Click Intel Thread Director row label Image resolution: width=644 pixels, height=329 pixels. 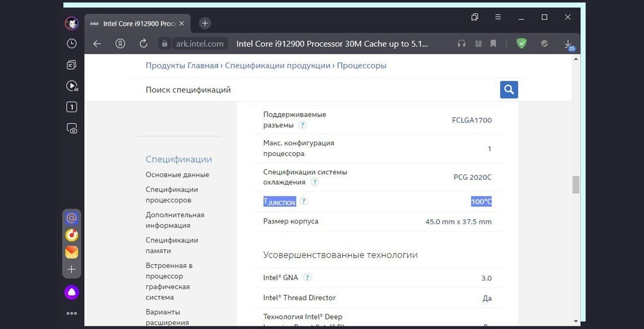pyautogui.click(x=299, y=297)
